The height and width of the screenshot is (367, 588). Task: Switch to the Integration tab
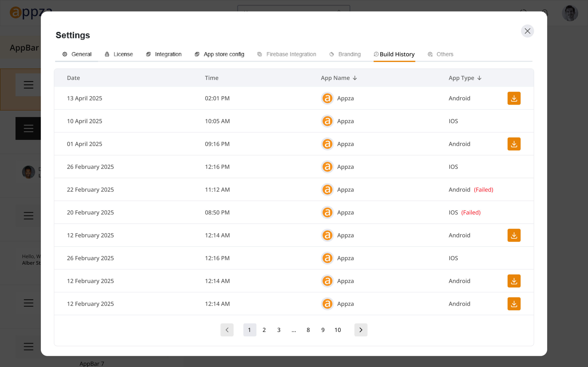click(168, 54)
